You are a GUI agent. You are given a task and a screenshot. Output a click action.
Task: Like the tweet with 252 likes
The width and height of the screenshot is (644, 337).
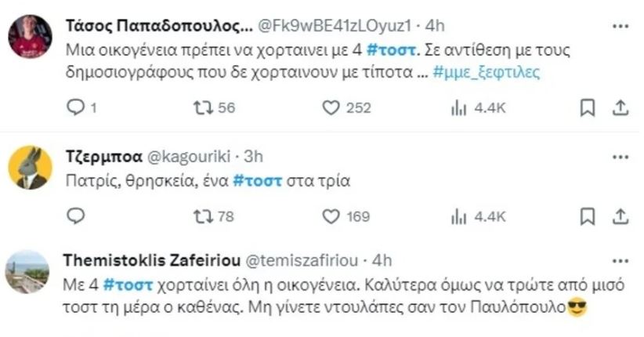[331, 108]
